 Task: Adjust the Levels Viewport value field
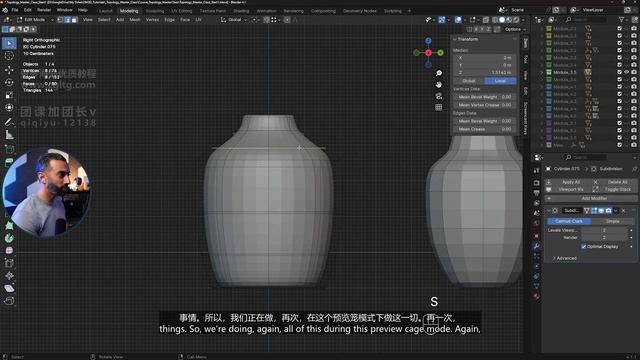coord(604,230)
